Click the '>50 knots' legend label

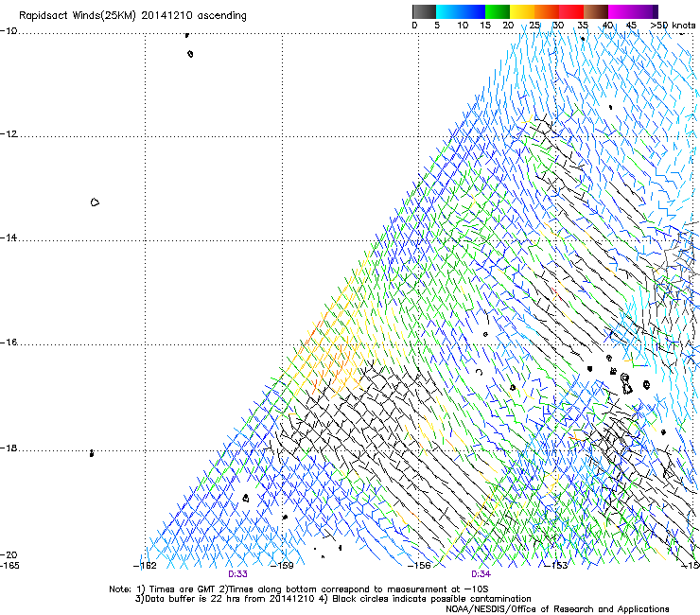point(673,26)
